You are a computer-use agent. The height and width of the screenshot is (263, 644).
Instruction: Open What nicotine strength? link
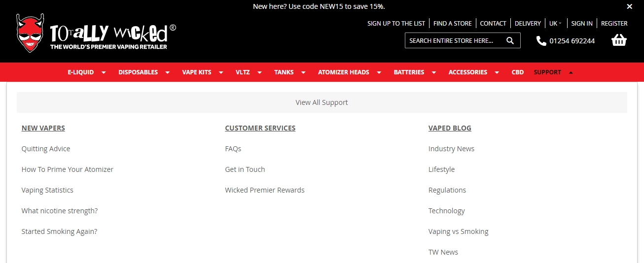pos(60,211)
